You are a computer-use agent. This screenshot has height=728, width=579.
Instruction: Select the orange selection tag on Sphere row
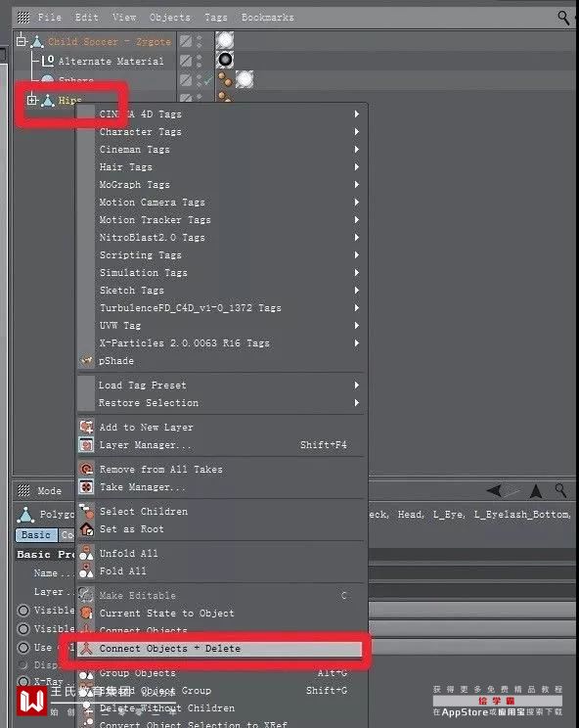coord(225,79)
